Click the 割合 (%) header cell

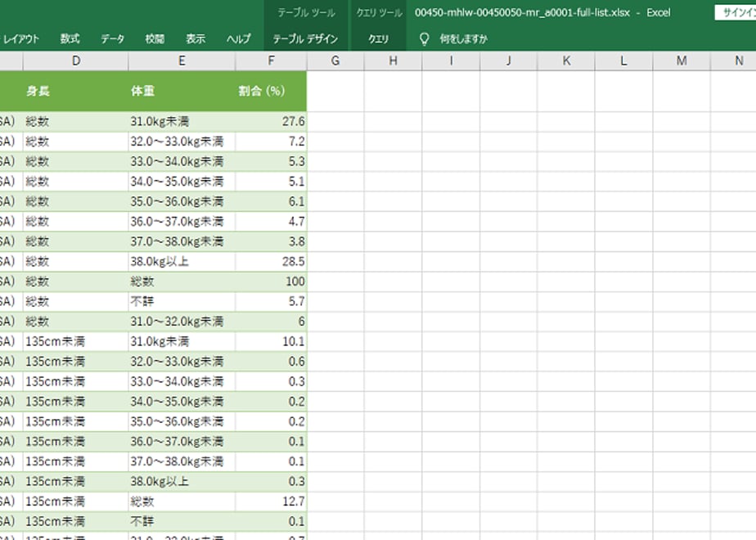click(x=271, y=91)
